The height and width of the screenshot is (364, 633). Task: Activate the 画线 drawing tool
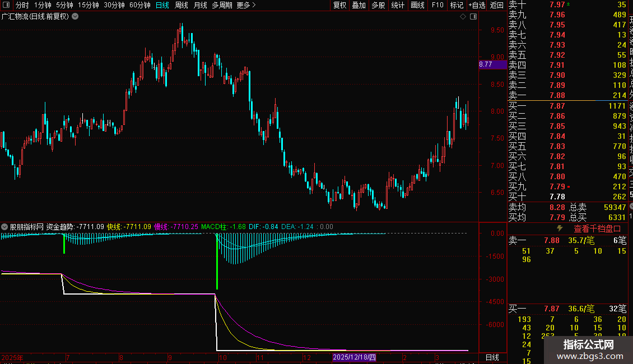coord(417,5)
